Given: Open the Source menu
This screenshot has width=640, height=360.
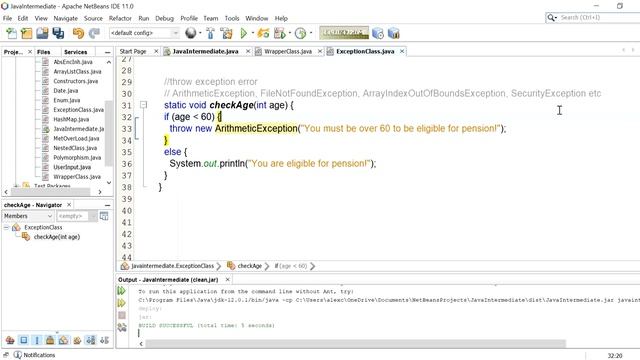Looking at the screenshot, I should coord(93,18).
